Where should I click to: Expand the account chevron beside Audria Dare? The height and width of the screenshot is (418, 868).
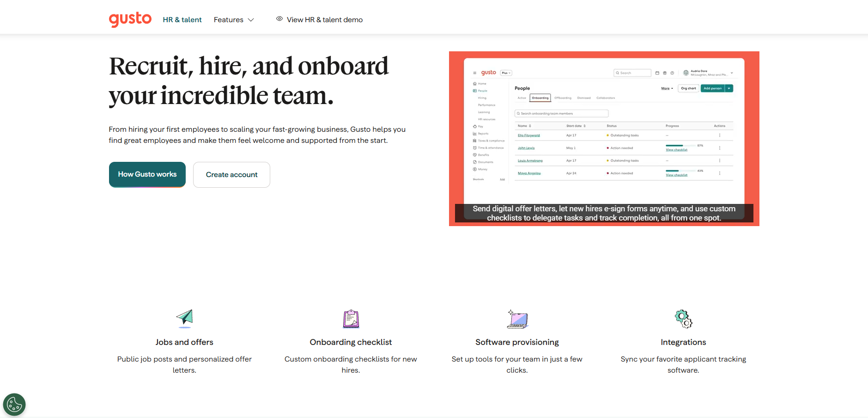[732, 73]
